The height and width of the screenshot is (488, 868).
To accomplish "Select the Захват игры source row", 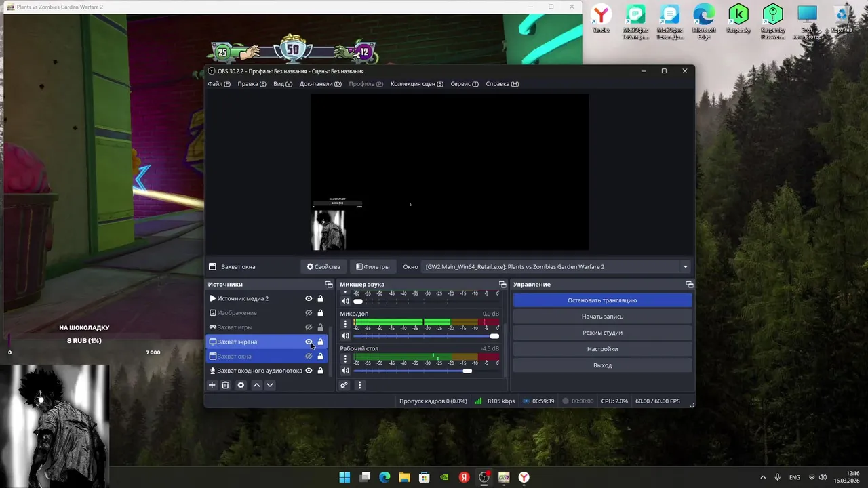I will point(267,327).
